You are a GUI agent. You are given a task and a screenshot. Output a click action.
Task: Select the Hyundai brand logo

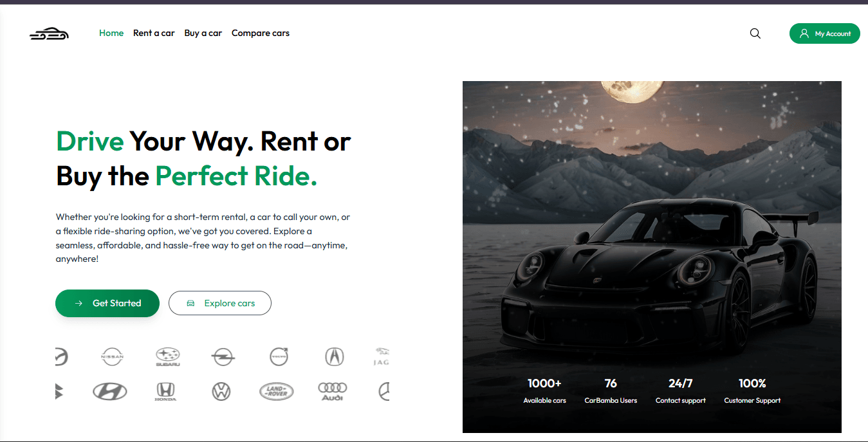110,391
